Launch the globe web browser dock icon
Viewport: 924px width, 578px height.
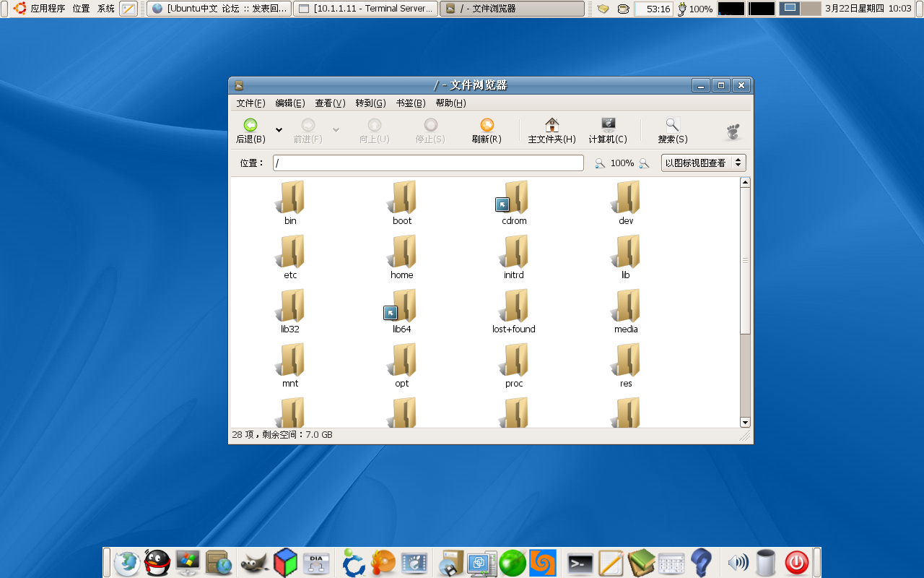coord(127,562)
